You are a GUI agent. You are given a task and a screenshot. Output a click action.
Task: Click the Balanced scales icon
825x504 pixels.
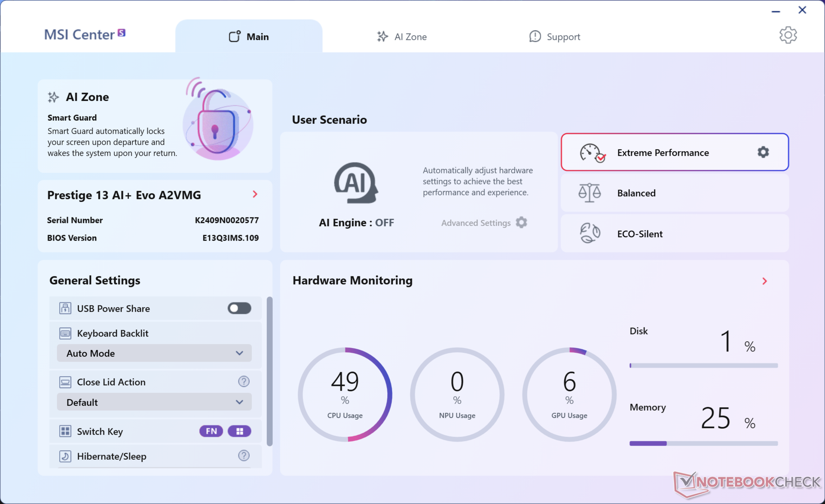pyautogui.click(x=590, y=193)
